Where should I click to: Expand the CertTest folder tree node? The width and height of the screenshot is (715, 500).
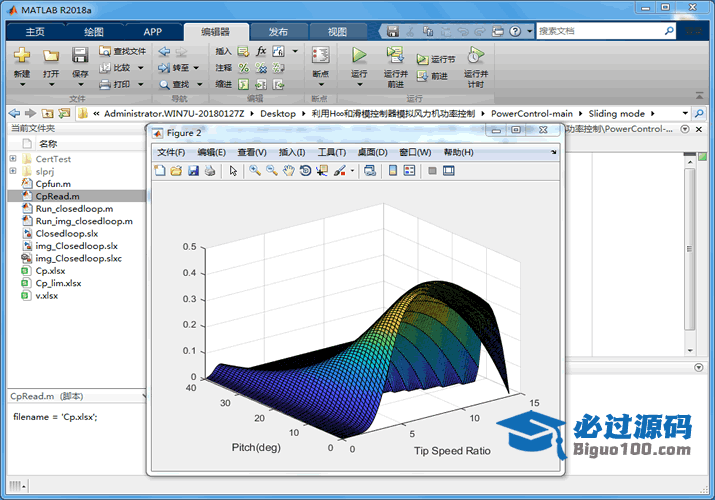(x=13, y=159)
